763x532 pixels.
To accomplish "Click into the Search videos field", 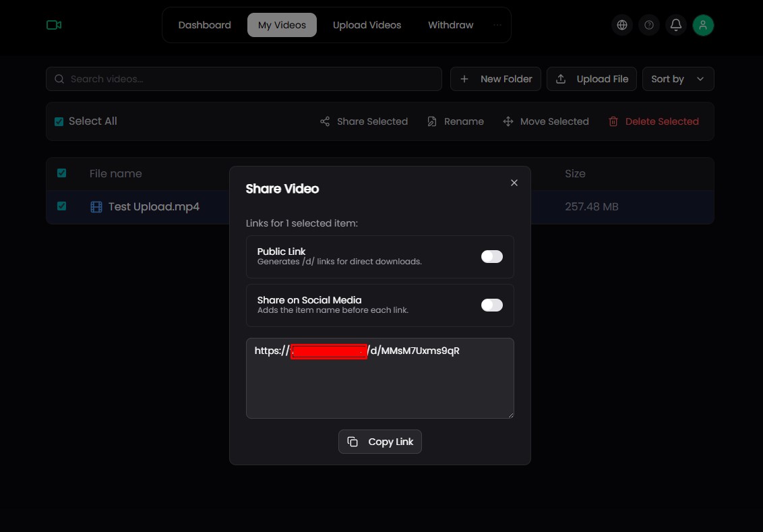I will click(x=249, y=79).
